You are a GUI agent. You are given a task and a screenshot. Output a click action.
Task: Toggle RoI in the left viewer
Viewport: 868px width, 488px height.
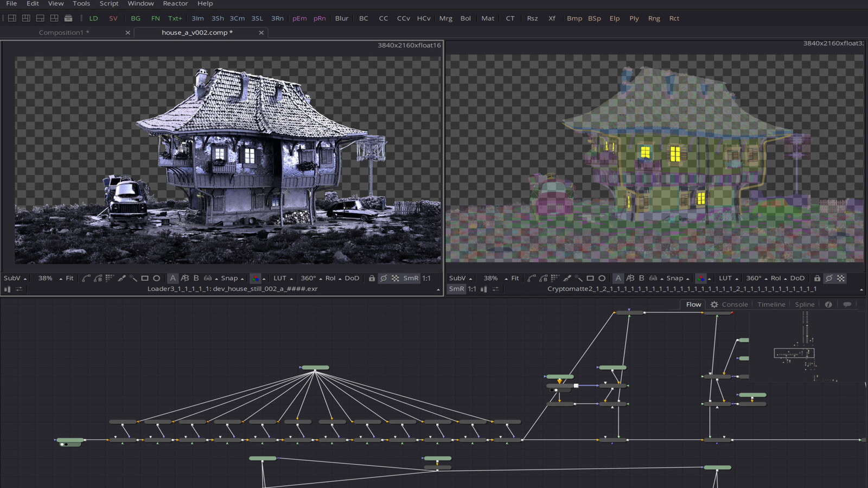pos(330,278)
